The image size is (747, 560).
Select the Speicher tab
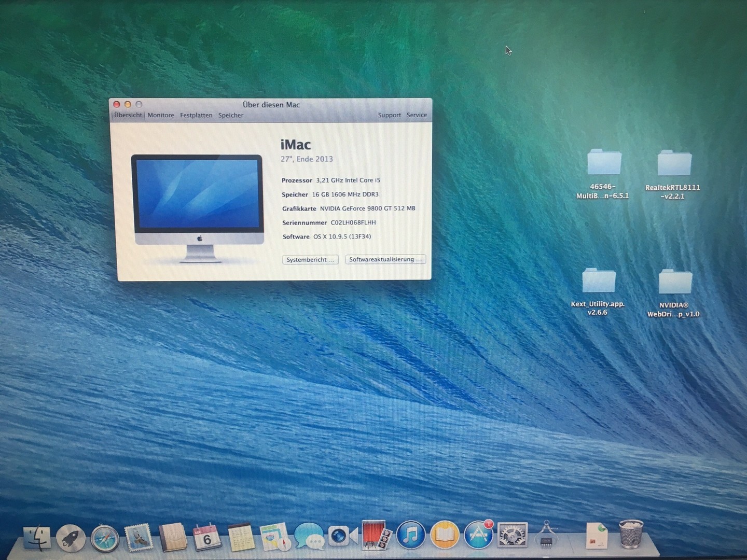pos(231,115)
